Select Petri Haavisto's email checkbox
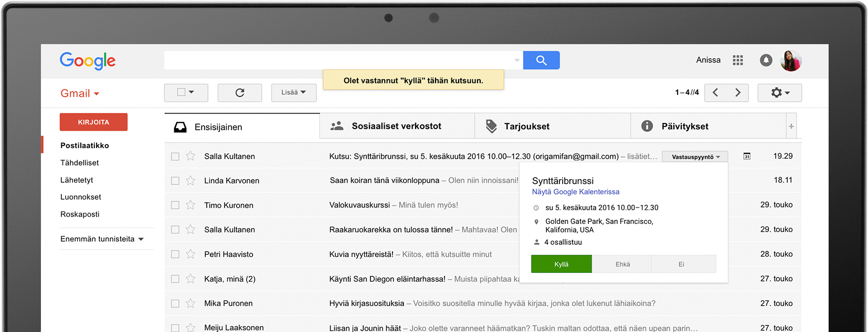 point(175,254)
